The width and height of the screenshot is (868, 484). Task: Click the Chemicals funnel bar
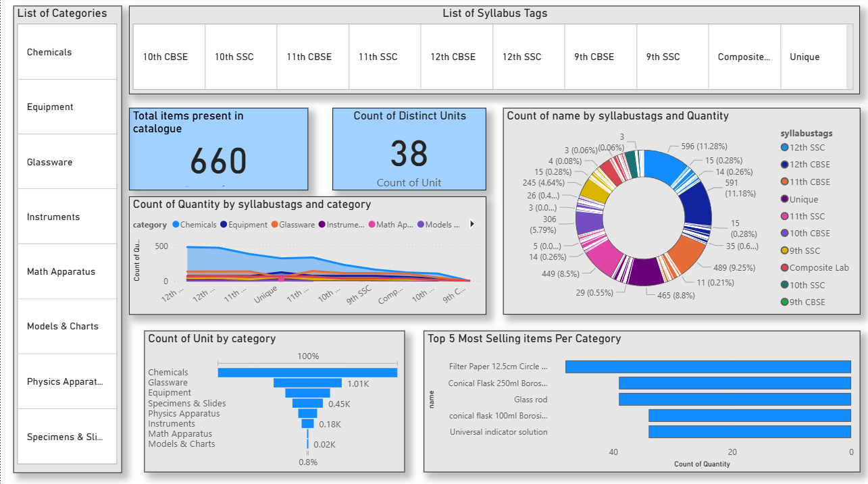point(307,373)
